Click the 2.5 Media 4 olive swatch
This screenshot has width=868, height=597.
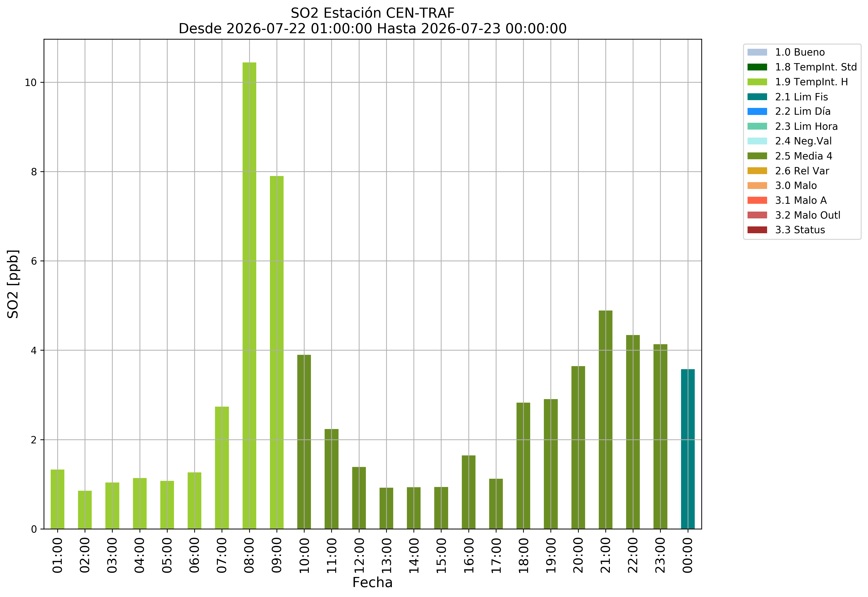pos(757,156)
